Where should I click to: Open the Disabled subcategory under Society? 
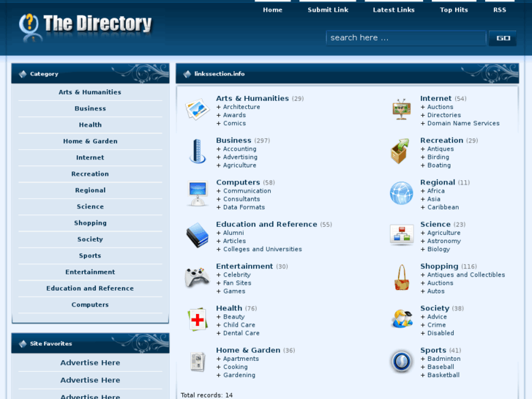(441, 333)
